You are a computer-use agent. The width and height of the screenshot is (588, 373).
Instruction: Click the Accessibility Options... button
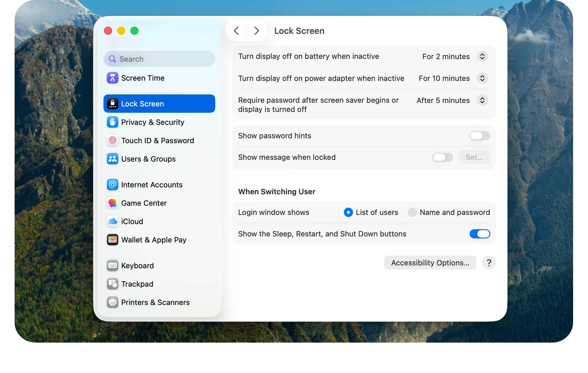click(430, 263)
